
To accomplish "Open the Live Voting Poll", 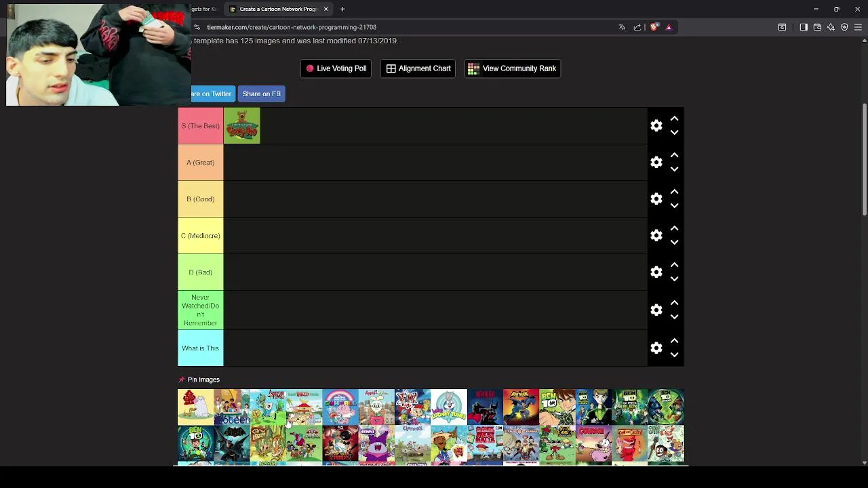I will [x=336, y=68].
